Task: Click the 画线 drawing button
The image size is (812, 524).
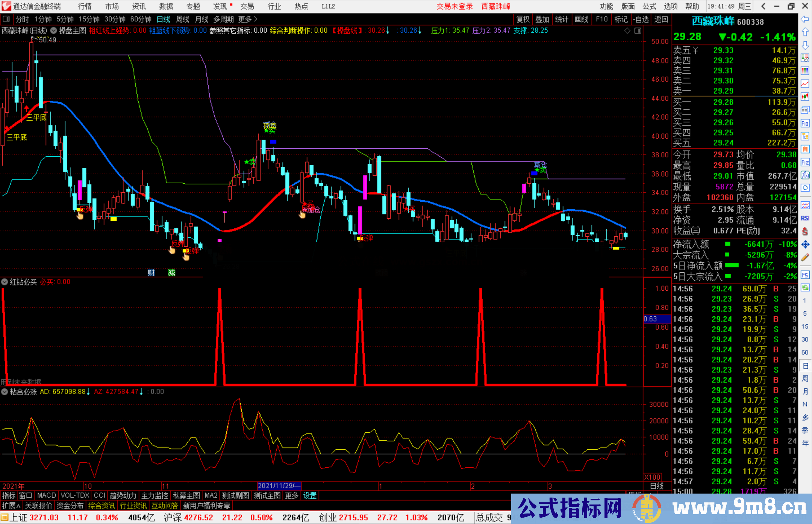Action: pos(582,19)
